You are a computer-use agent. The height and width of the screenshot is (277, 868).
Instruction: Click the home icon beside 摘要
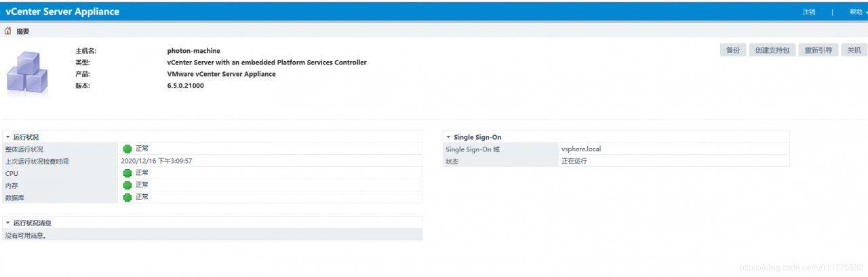8,31
